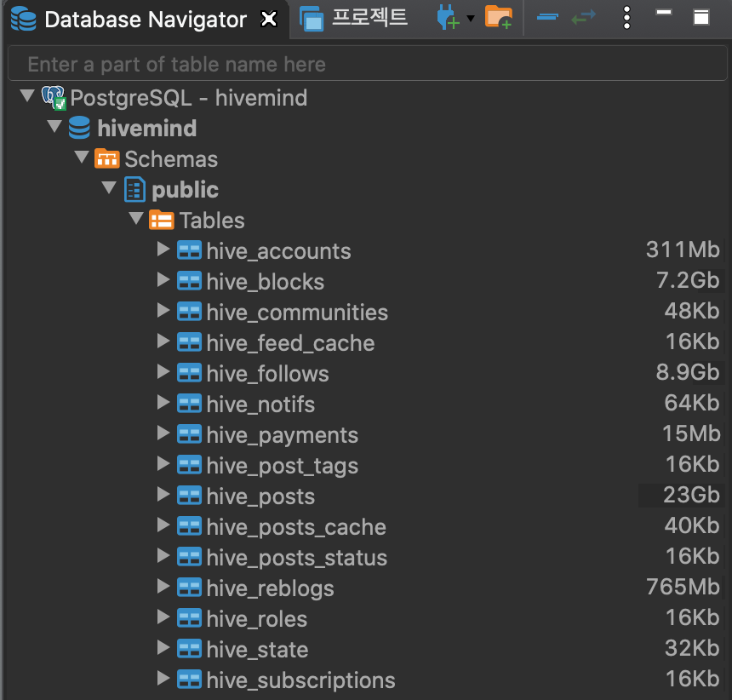Expand the hive_accounts table
This screenshot has height=700, width=732.
coord(163,249)
